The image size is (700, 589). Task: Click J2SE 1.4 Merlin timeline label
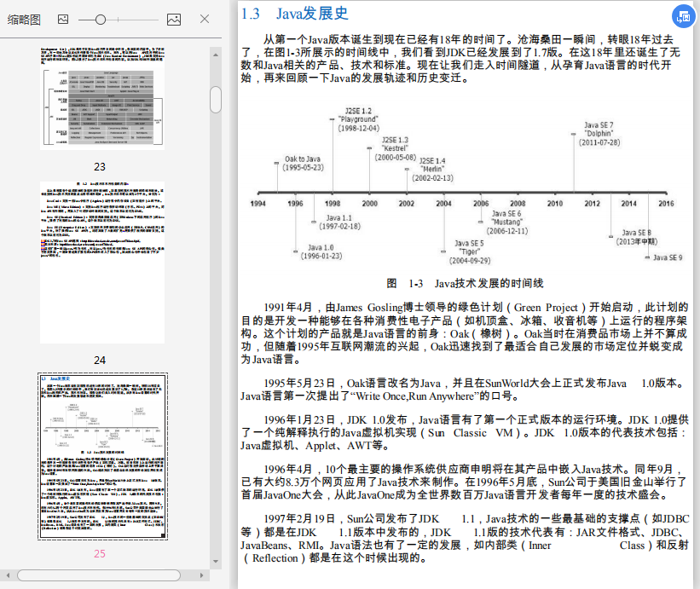[432, 169]
